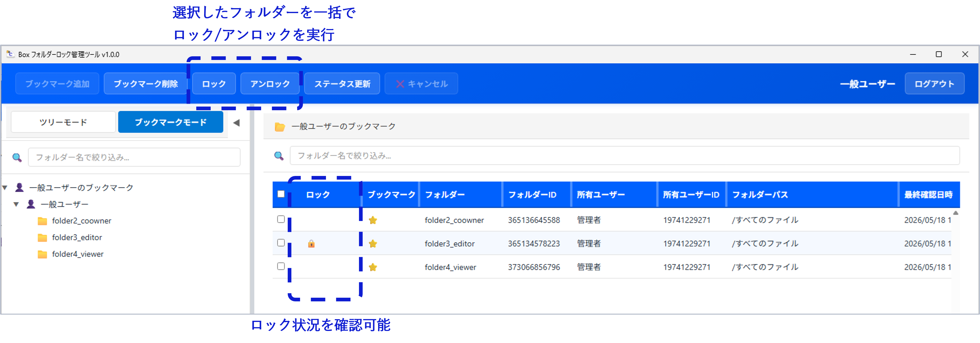Click the ログアウト button
The width and height of the screenshot is (980, 343).
934,84
